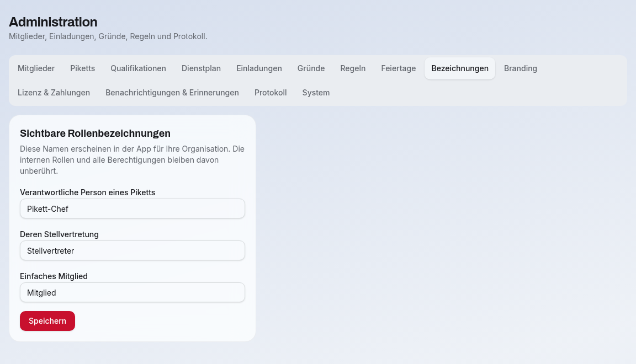Click the Einfaches Mitglied input field
The height and width of the screenshot is (364, 636).
point(132,293)
